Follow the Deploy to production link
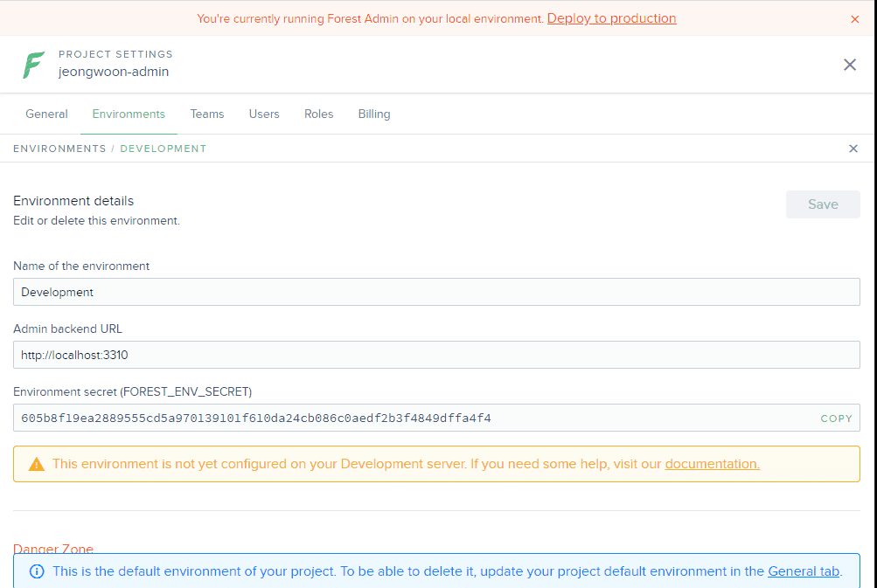The width and height of the screenshot is (877, 588). pos(611,18)
